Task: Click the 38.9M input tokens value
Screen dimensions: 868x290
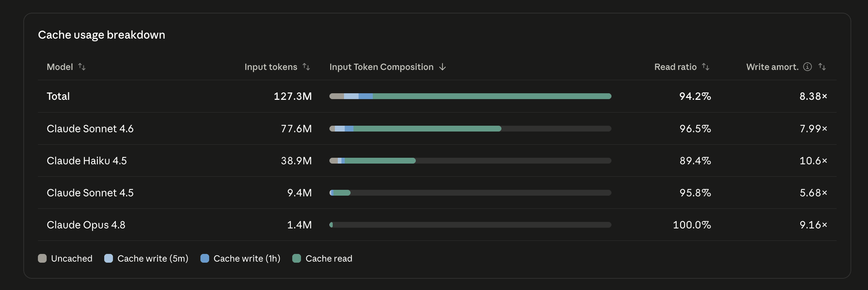Action: coord(296,161)
